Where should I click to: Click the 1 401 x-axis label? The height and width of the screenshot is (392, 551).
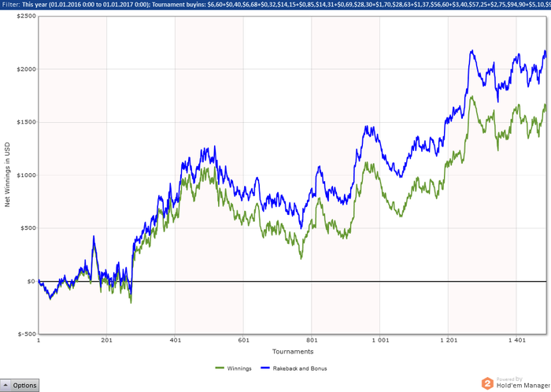pyautogui.click(x=516, y=340)
